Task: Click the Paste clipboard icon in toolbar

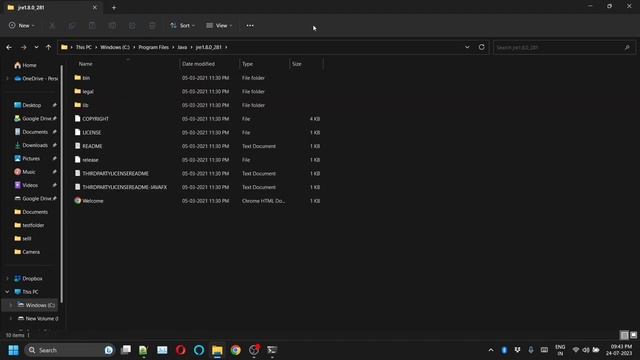Action: point(92,25)
